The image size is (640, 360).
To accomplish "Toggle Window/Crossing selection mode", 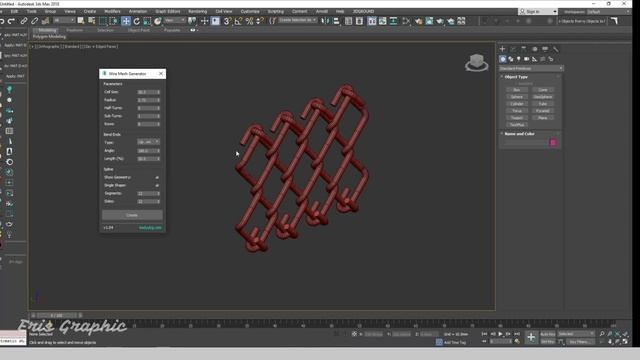I will 114,21.
